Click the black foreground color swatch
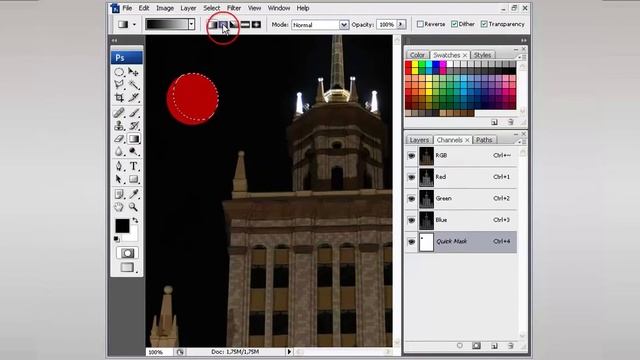Viewport: 640px width, 360px height. (122, 226)
